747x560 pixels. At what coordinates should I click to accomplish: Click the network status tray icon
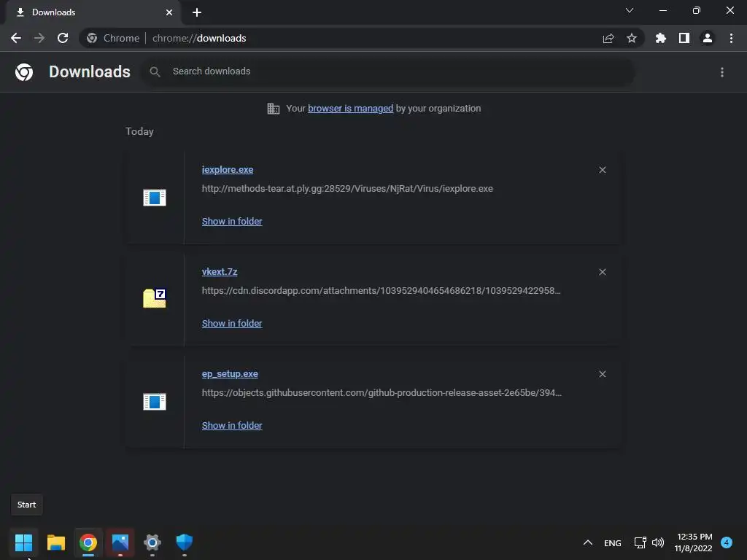pos(640,542)
